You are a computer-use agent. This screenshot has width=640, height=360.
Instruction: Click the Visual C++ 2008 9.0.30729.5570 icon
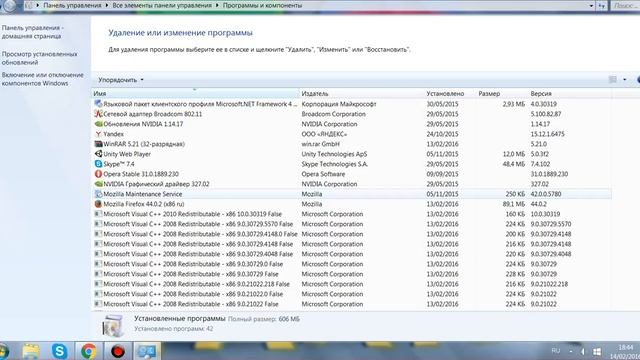click(98, 224)
